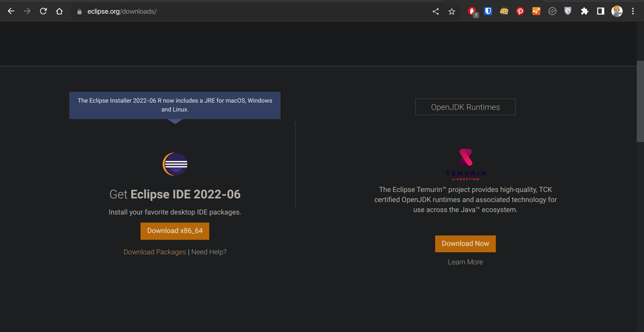The image size is (644, 332).
Task: Click the OpenJDK Runtimes box
Action: tap(465, 107)
